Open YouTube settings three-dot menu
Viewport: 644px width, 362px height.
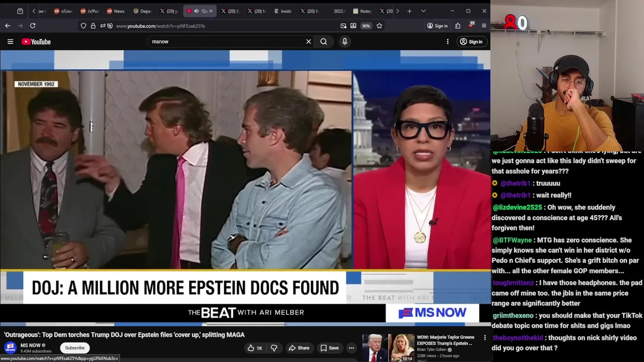point(448,42)
